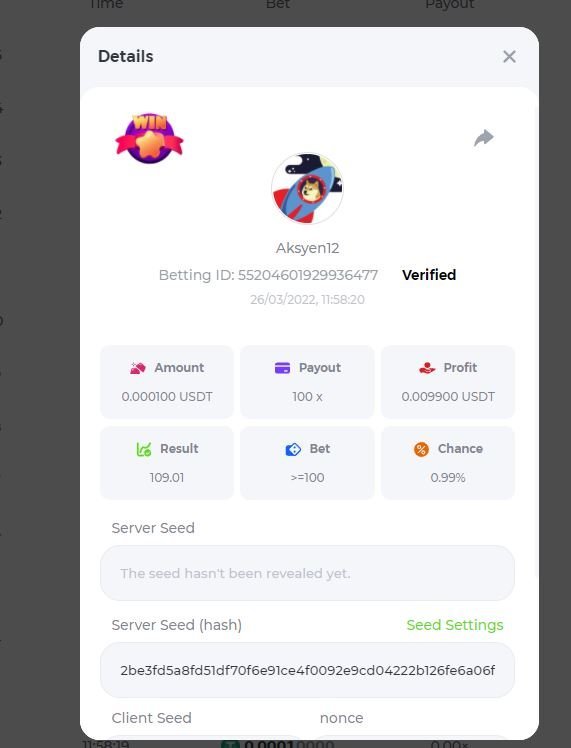Click the share arrow icon
Viewport: 571px width, 748px height.
[x=484, y=137]
